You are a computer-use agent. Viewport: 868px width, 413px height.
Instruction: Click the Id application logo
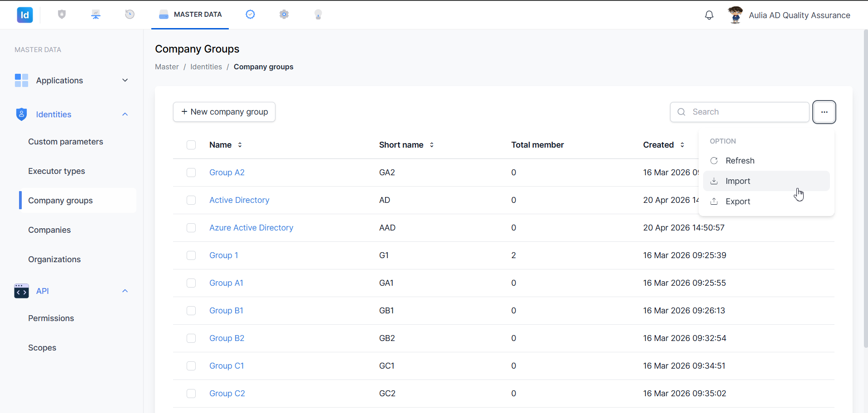(x=25, y=15)
